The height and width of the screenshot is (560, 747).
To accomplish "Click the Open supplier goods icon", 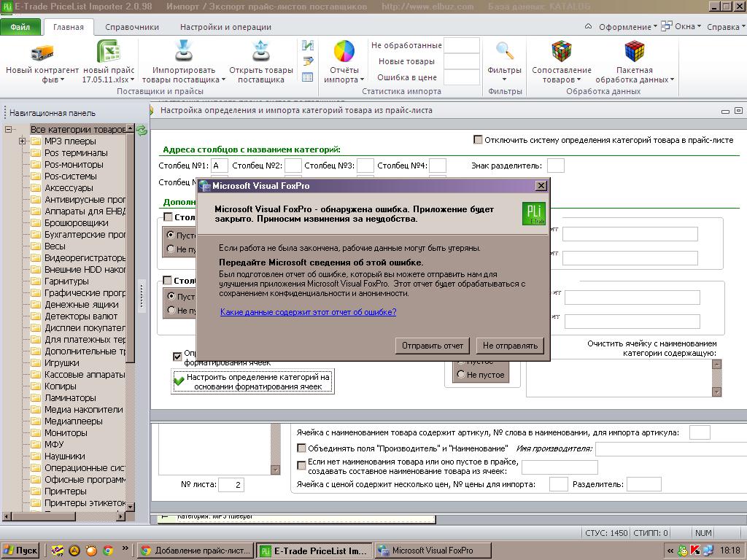I will coord(261,52).
